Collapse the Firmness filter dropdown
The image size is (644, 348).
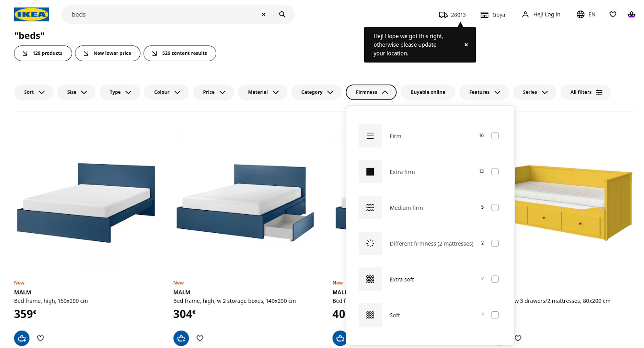[x=371, y=92]
